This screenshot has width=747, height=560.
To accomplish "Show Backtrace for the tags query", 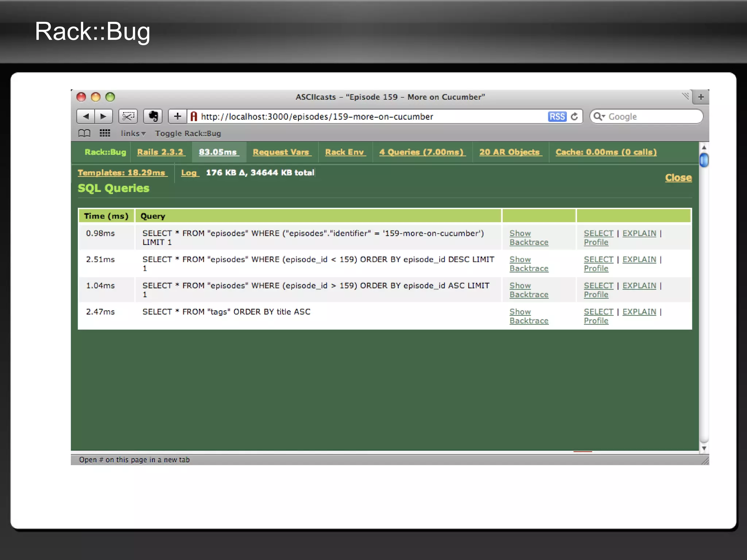I will (529, 316).
